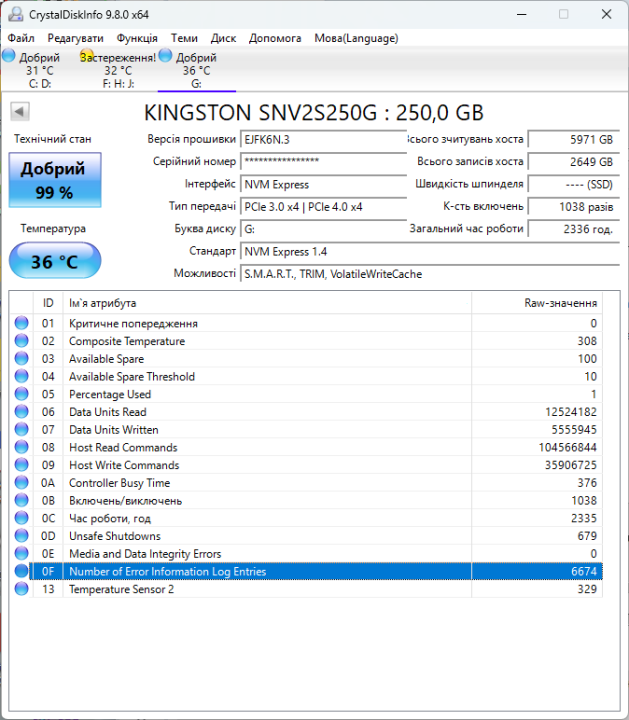The width and height of the screenshot is (629, 720).
Task: Click power on count value 1038 разів
Action: [574, 207]
